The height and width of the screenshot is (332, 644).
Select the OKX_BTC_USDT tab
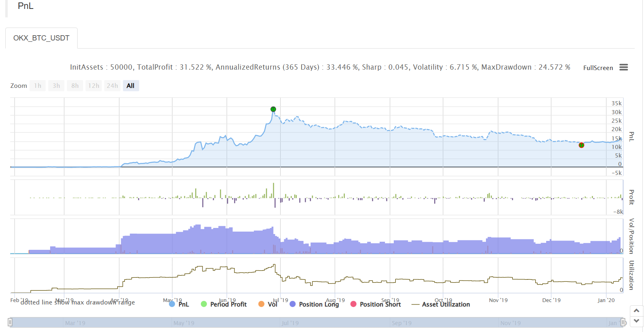[41, 38]
